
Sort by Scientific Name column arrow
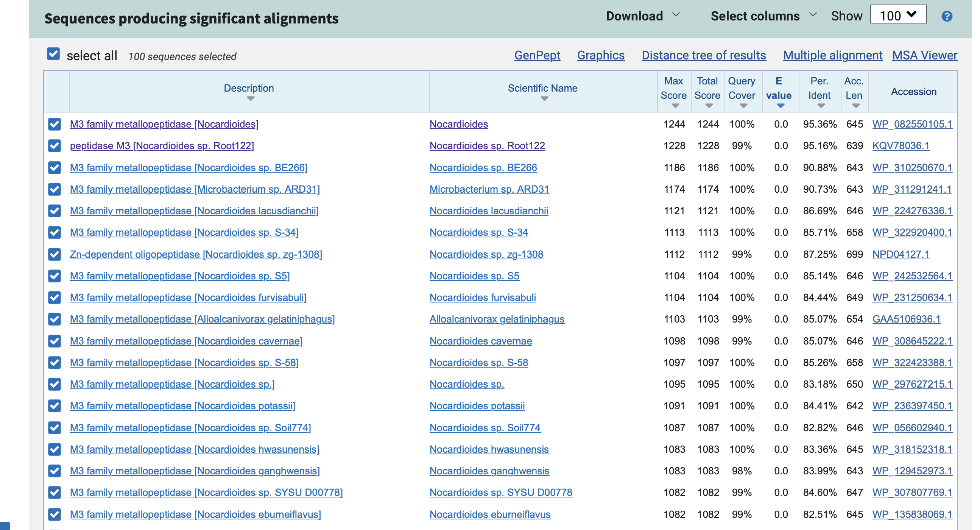(x=544, y=99)
